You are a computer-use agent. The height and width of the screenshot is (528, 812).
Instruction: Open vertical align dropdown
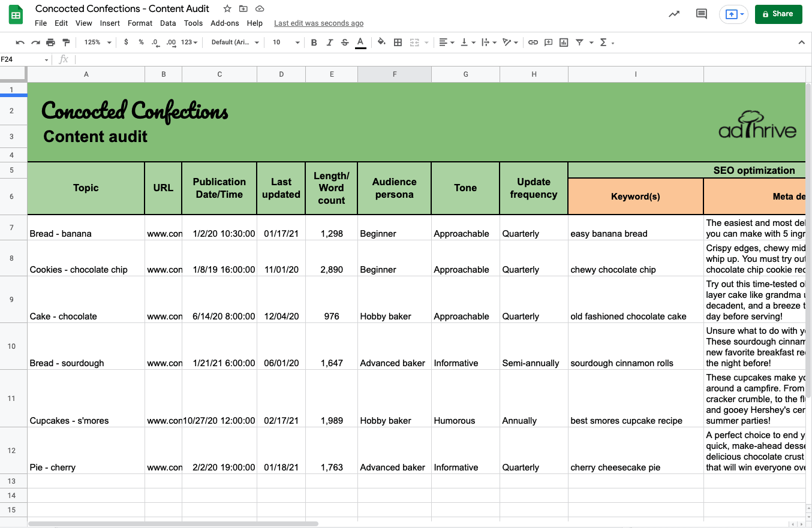[x=468, y=43]
